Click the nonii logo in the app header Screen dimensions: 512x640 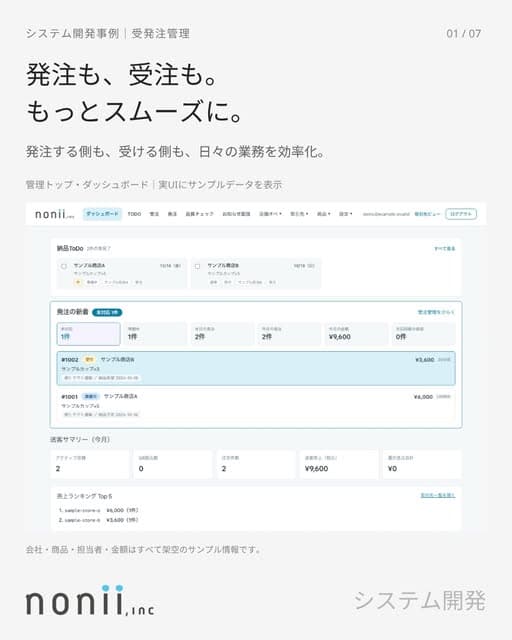point(54,214)
